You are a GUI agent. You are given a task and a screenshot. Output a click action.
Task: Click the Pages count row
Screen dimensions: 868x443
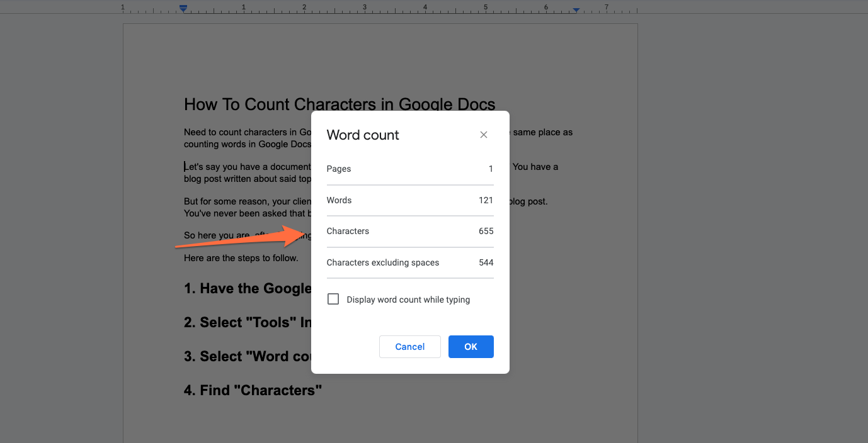click(409, 169)
